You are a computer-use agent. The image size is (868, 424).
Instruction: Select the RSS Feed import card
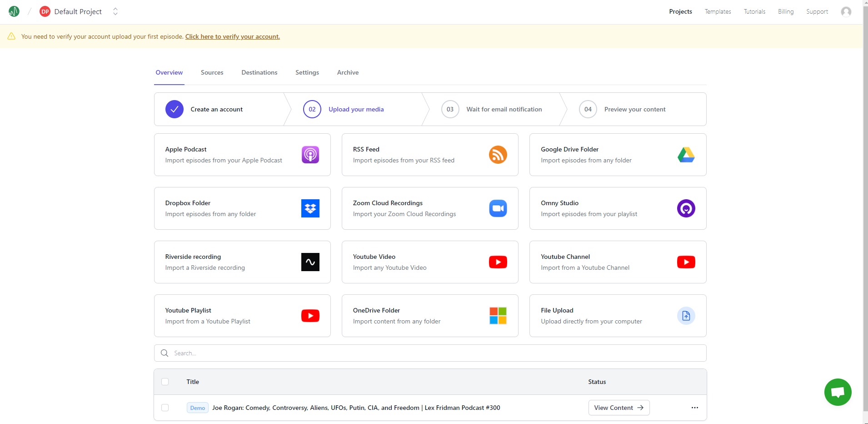point(430,155)
